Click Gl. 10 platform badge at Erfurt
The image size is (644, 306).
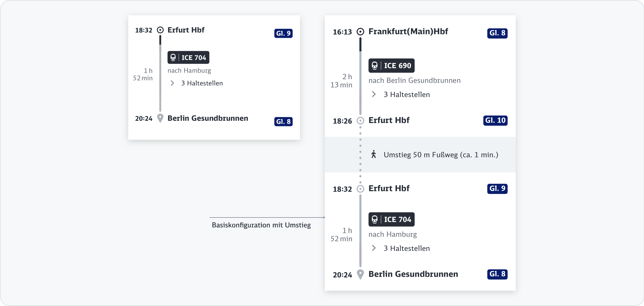(495, 120)
